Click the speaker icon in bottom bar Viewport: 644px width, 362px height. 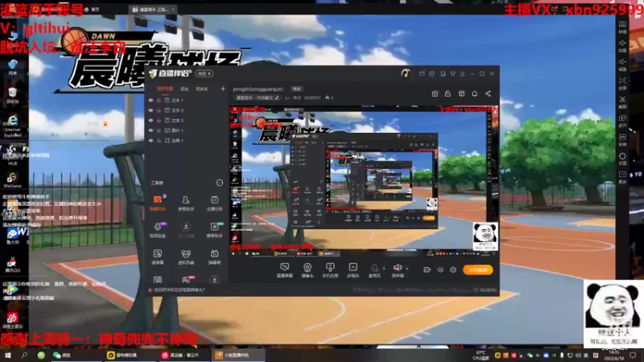[x=397, y=268]
